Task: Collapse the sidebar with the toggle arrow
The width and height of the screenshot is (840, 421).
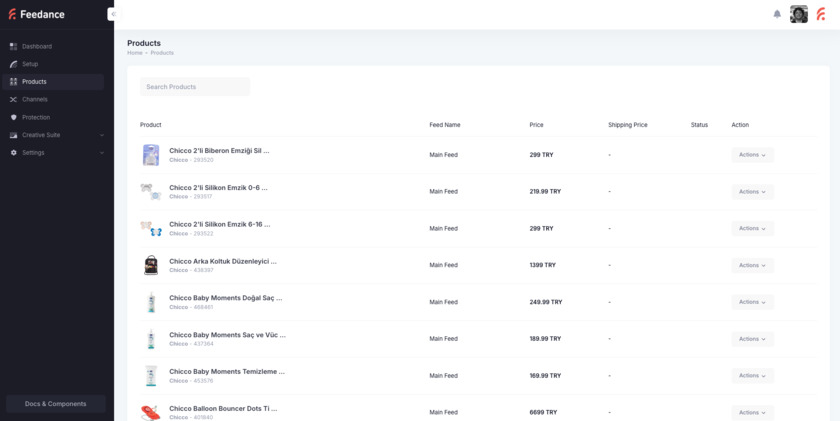Action: coord(112,14)
